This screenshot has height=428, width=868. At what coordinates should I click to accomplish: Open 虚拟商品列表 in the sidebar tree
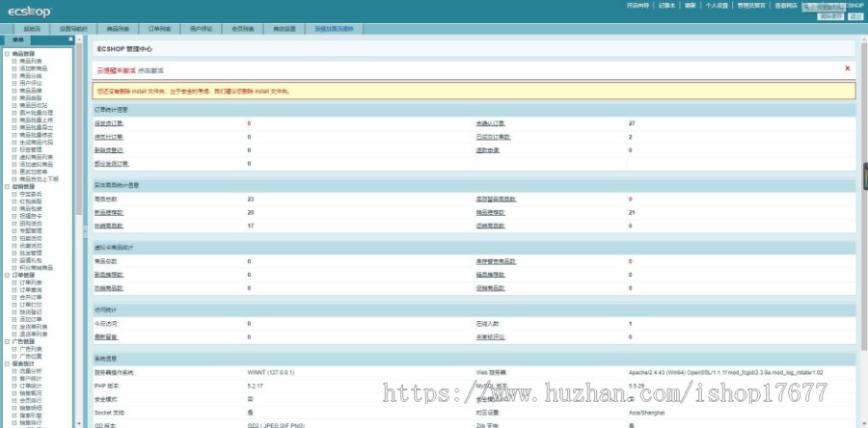pyautogui.click(x=36, y=157)
